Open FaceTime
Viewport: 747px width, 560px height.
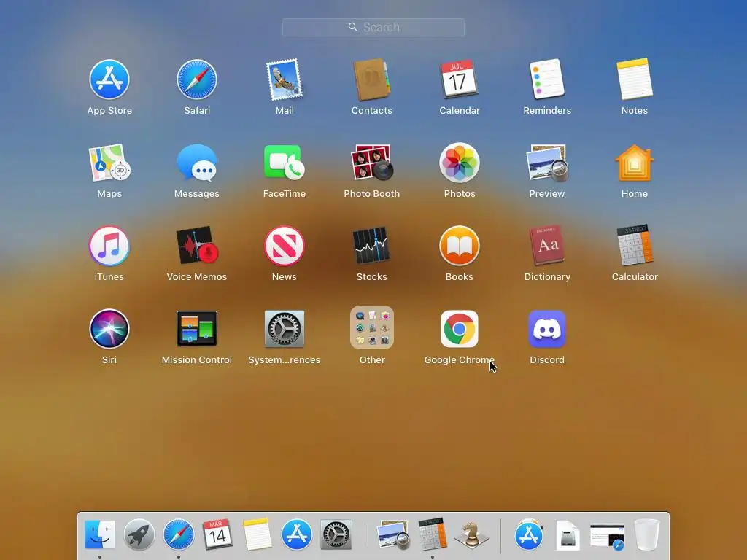point(285,163)
